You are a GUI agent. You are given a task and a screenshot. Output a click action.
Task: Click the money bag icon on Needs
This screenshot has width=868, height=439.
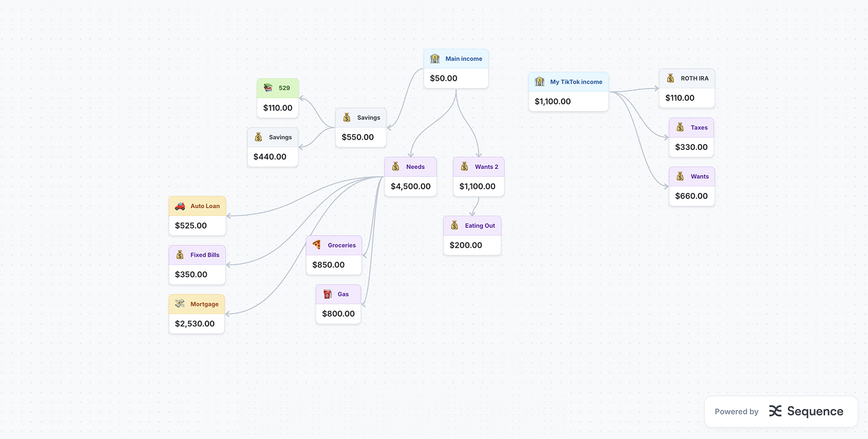coord(395,167)
